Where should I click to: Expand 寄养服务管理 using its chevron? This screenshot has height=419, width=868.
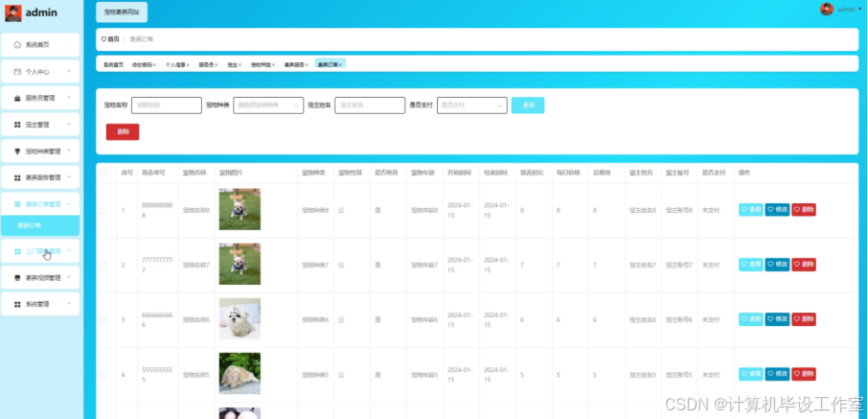[69, 177]
